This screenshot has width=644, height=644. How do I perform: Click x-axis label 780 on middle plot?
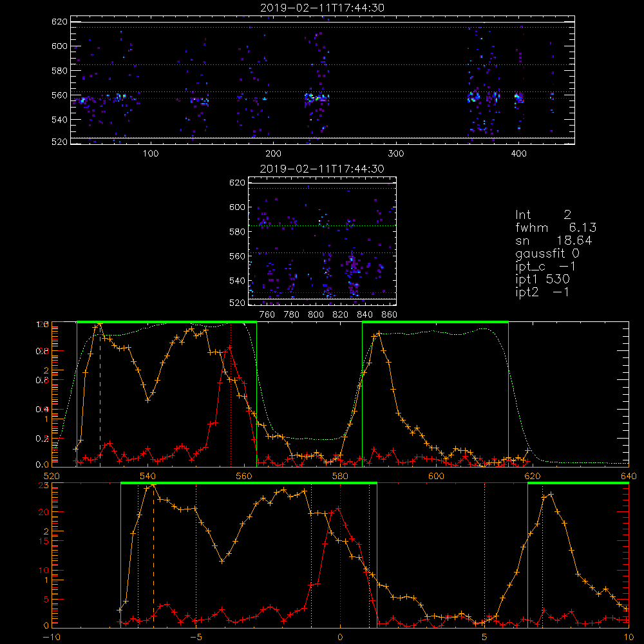[x=292, y=315]
